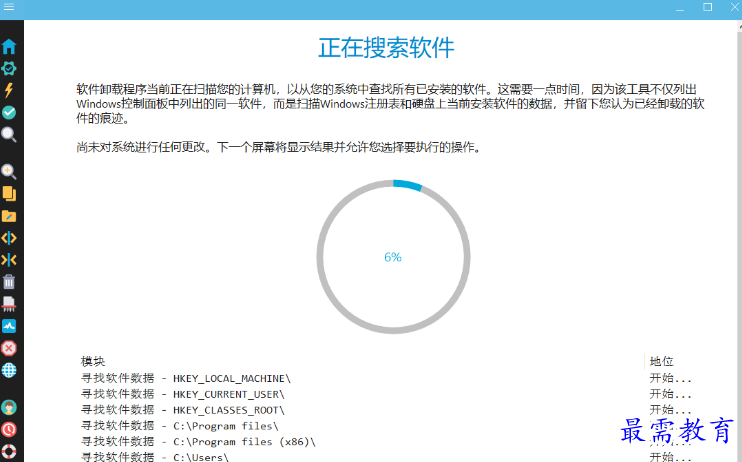Open the hamburger menu at top left

tap(9, 7)
